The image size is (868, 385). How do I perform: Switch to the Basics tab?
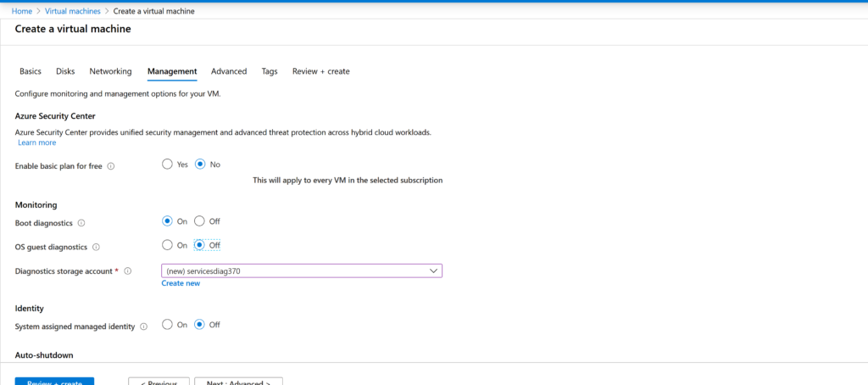point(31,71)
